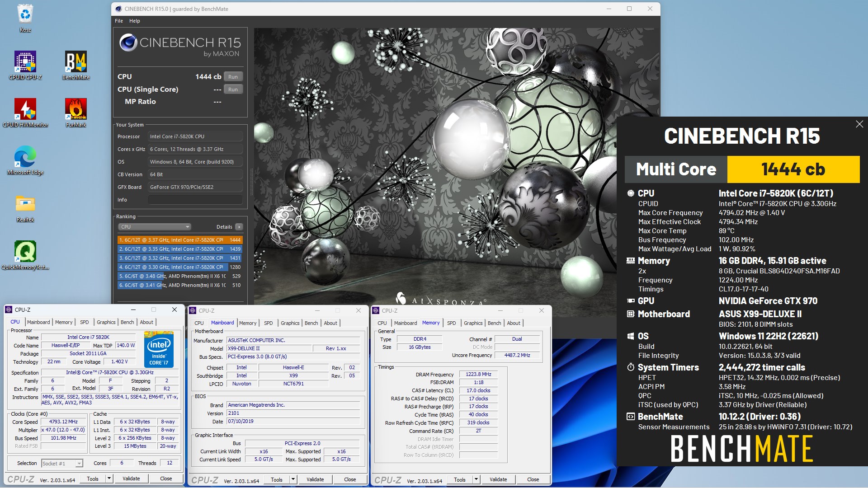This screenshot has height=488, width=868.
Task: Click the GPU section icon in BenchMate panel
Action: (631, 301)
